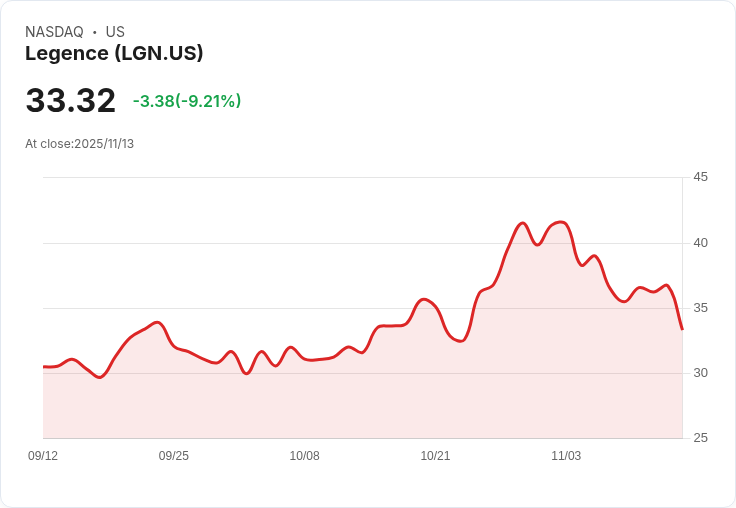Click the 10/08 date axis label
The height and width of the screenshot is (508, 736).
304,456
